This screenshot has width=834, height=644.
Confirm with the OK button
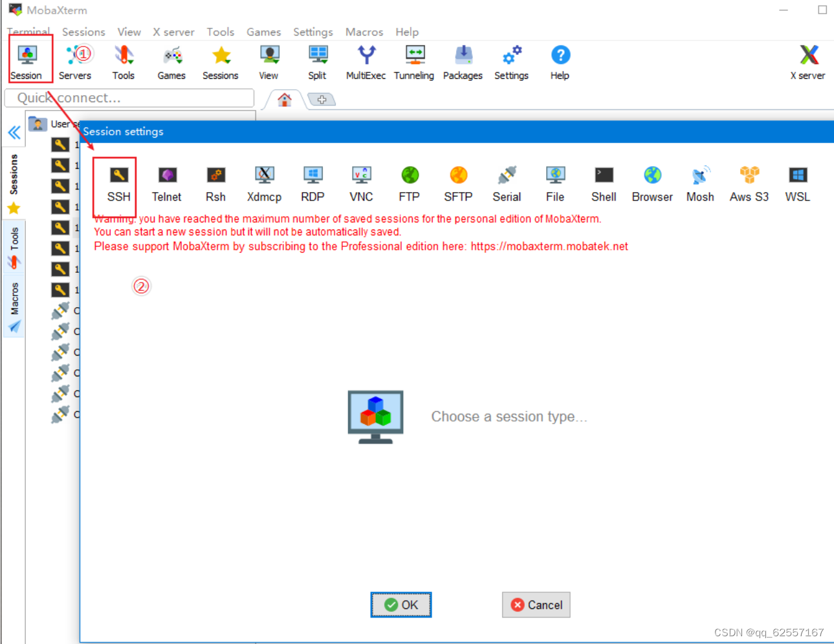(401, 605)
